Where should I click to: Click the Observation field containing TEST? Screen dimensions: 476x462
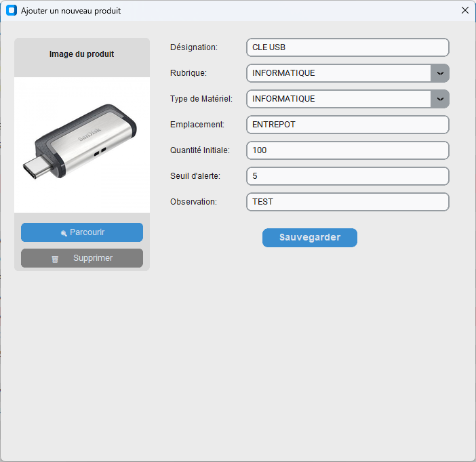[347, 202]
